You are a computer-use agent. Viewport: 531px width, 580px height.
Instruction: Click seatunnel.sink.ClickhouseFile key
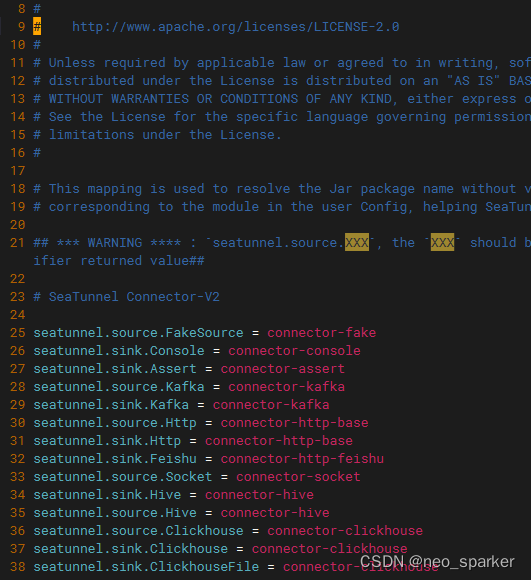146,566
